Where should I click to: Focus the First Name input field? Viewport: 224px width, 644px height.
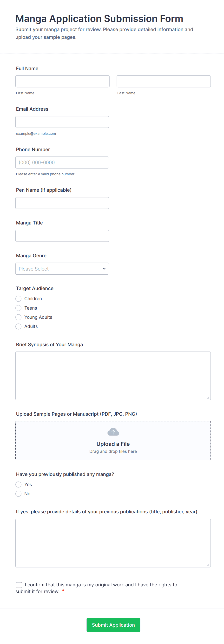(62, 81)
